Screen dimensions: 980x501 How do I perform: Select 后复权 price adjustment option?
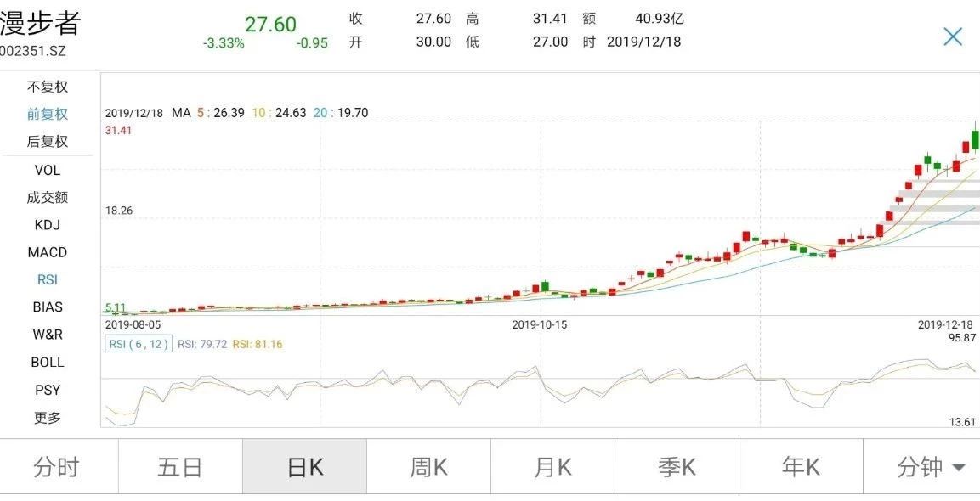[x=48, y=142]
